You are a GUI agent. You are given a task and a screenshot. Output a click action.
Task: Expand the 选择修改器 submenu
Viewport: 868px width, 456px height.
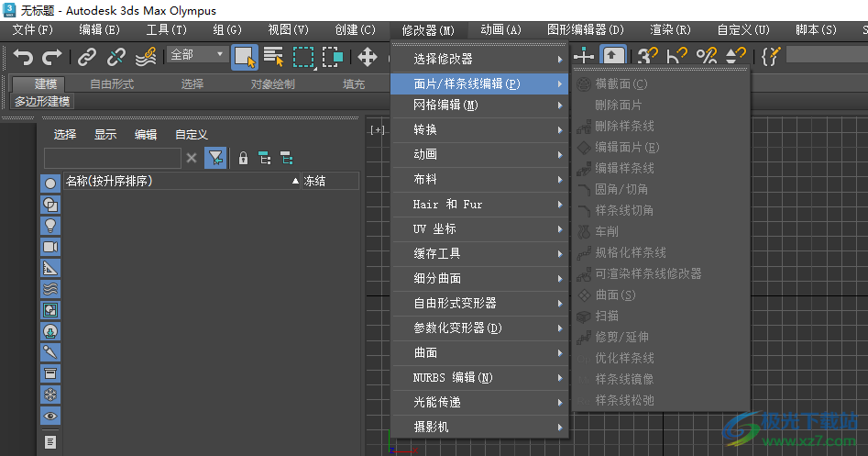[479, 59]
